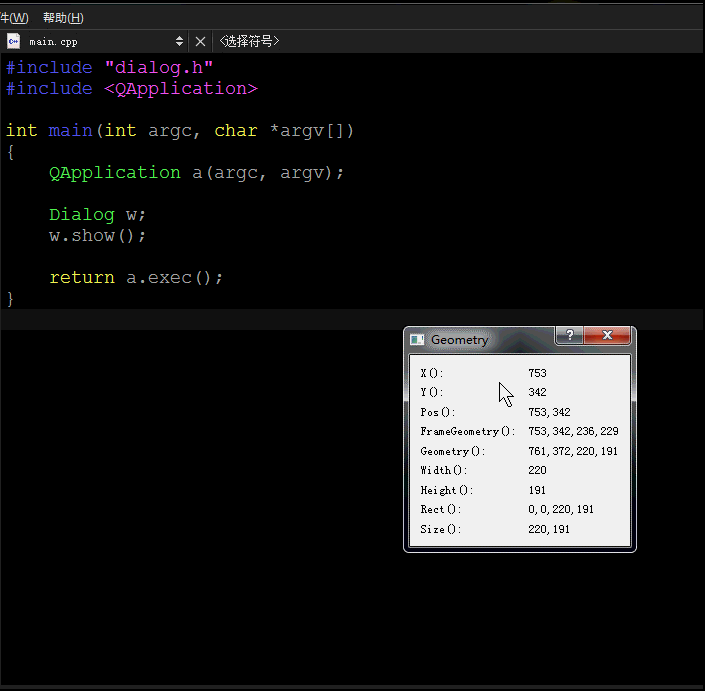The image size is (705, 691).
Task: Open the 帮助(H) help menu
Action: tap(63, 18)
